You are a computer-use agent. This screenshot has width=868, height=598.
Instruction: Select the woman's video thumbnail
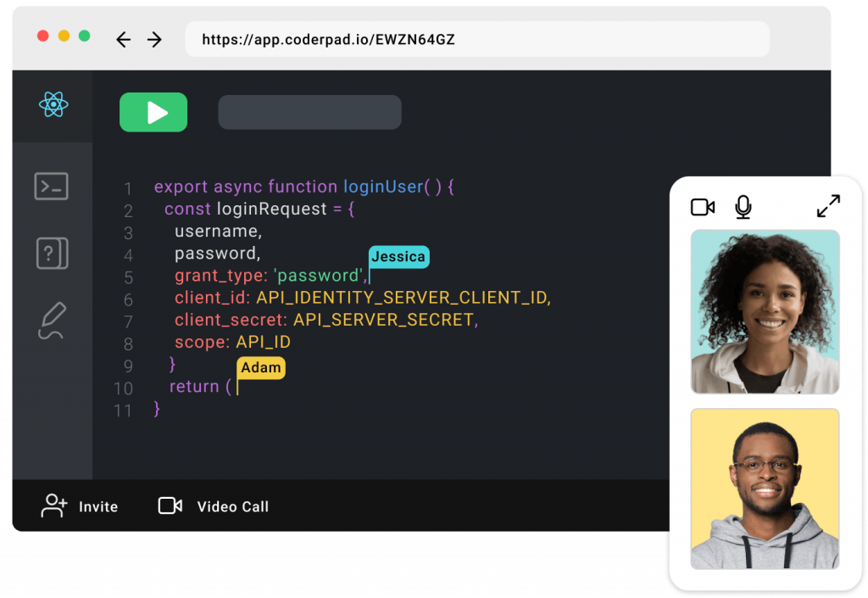(765, 311)
